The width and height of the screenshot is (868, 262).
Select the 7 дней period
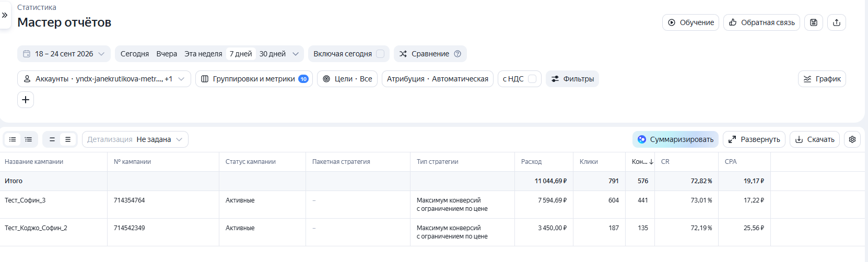(x=241, y=54)
